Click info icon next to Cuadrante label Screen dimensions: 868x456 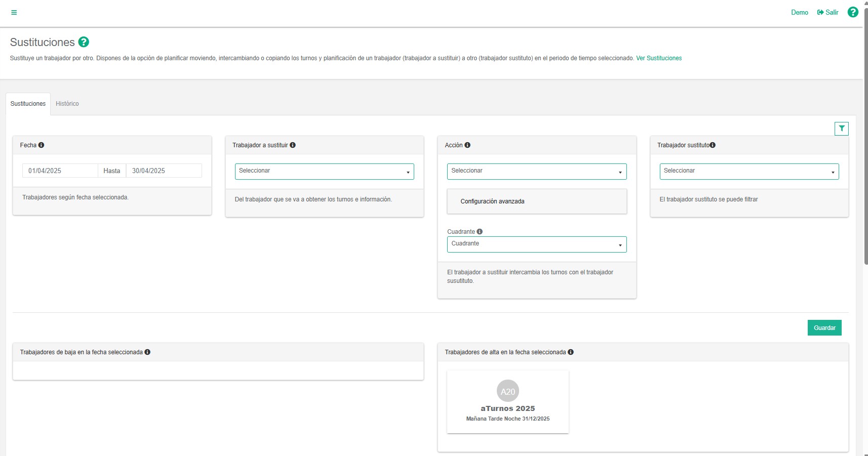(480, 232)
